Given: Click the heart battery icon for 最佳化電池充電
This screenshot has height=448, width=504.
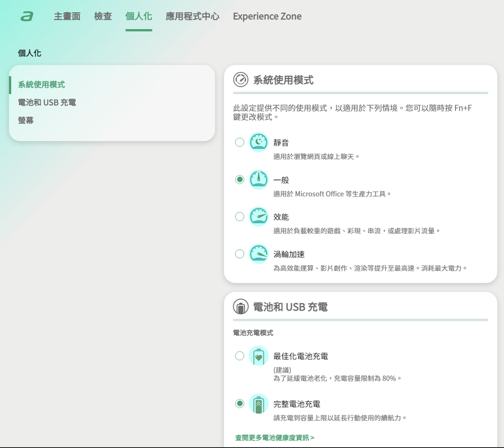Looking at the screenshot, I should (258, 356).
